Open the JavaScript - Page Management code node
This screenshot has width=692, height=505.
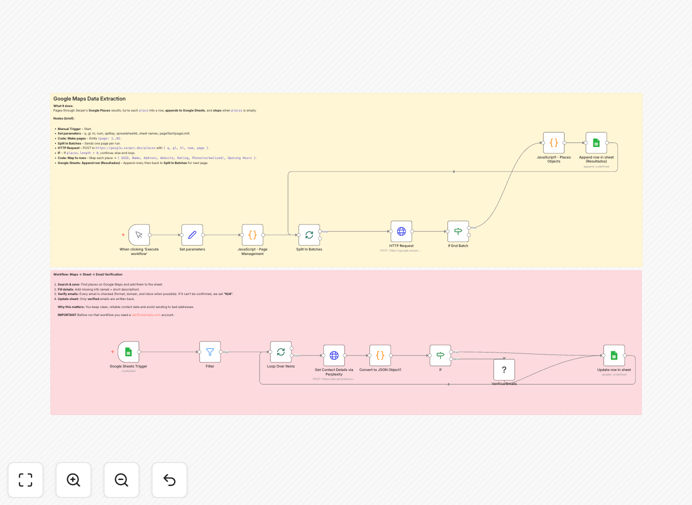pos(252,235)
